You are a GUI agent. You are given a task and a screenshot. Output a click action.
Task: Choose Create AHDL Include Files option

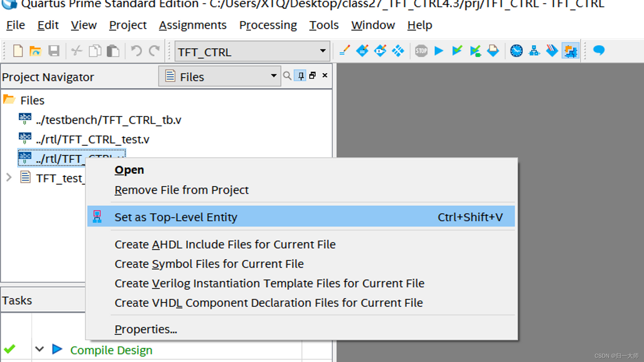[x=301, y=245]
